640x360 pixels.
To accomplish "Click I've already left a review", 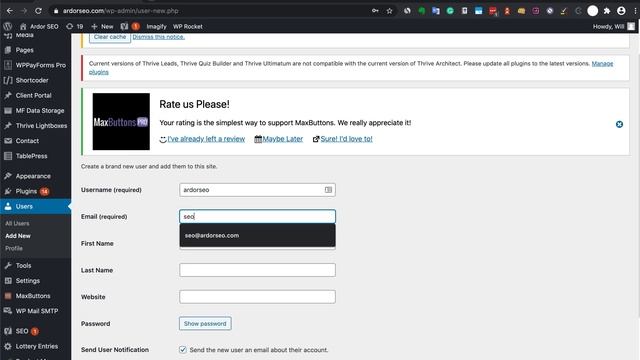I will 206,139.
